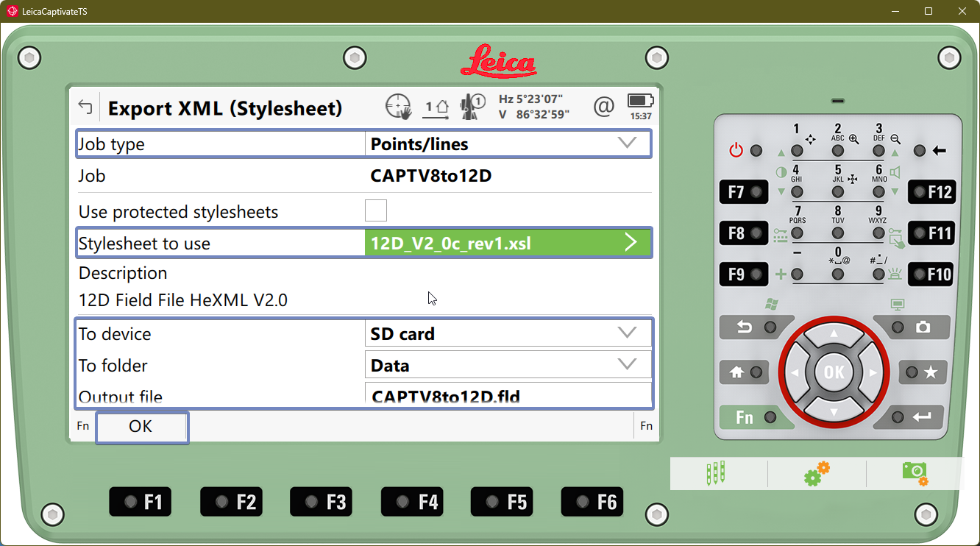Click the minus/plus key on keypad
The height and width of the screenshot is (546, 980).
tap(797, 274)
